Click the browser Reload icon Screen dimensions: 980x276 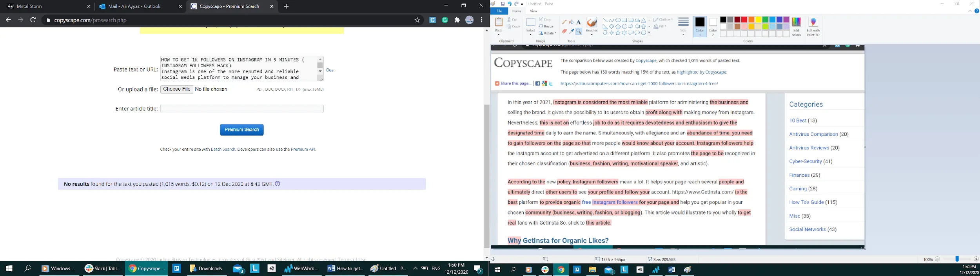(33, 20)
